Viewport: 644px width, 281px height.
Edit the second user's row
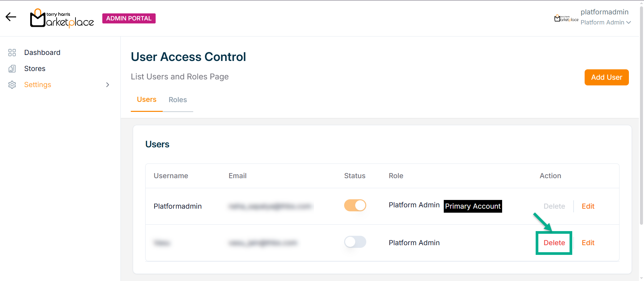pos(588,243)
